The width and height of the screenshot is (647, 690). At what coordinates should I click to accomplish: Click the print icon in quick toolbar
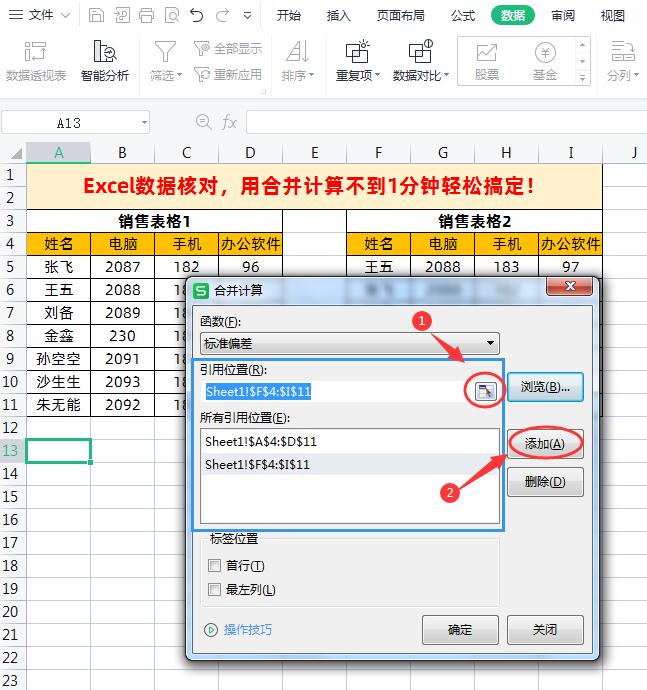point(147,15)
